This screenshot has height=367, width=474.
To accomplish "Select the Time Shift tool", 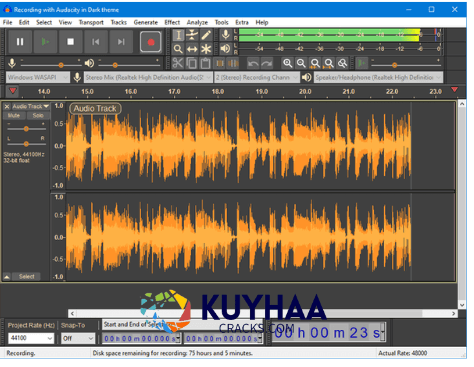I will [192, 49].
